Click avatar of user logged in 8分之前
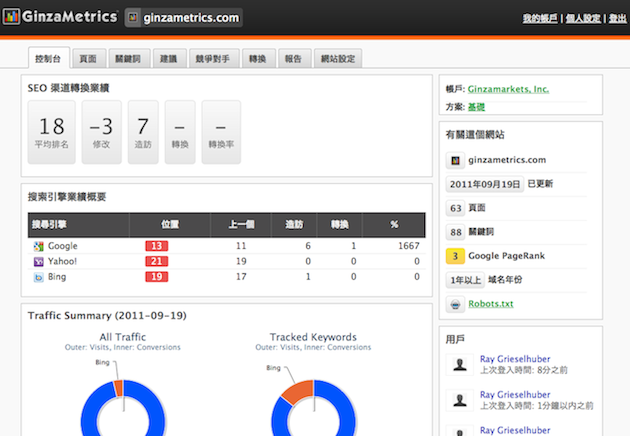Screen dimensions: 630x436 [x=460, y=364]
